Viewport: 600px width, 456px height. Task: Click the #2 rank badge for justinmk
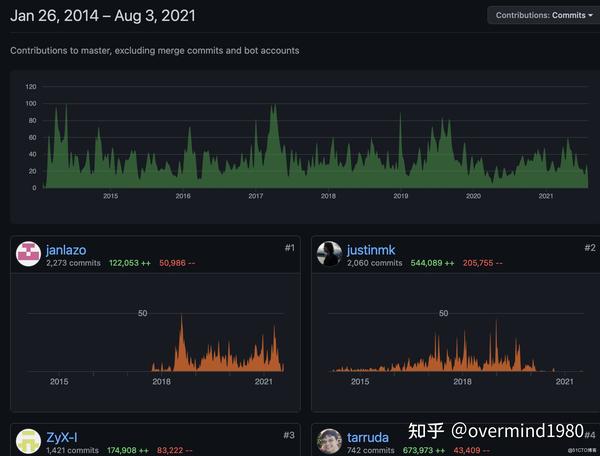click(590, 248)
